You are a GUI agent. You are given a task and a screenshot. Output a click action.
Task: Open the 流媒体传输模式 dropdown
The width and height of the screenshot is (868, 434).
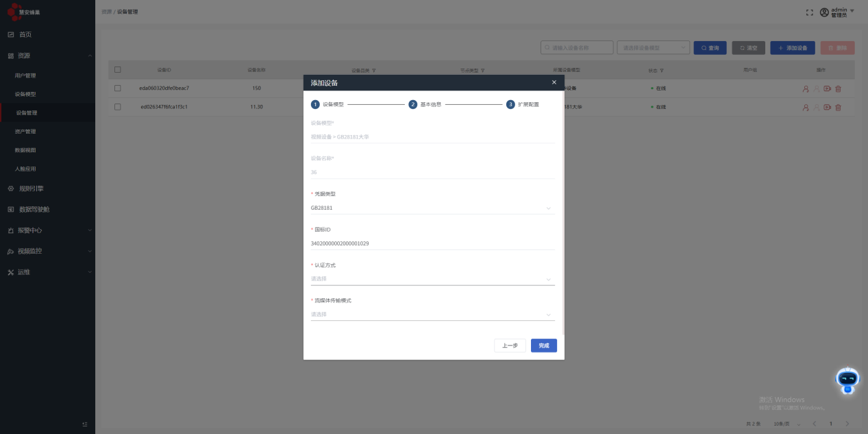432,314
